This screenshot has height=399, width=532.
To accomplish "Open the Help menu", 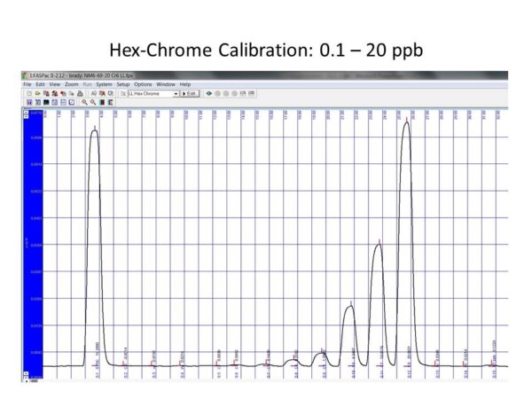I will pos(185,84).
